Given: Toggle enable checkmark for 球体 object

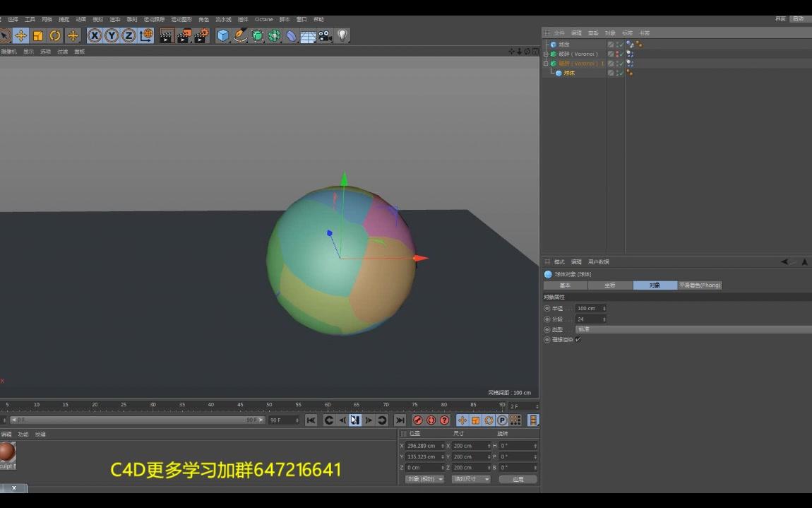Looking at the screenshot, I should click(621, 73).
